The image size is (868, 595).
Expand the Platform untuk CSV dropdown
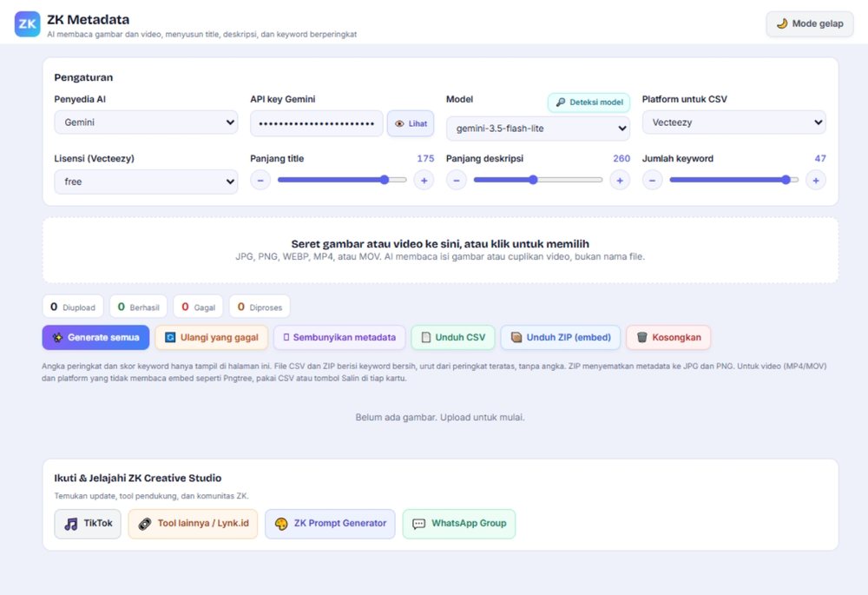point(734,122)
